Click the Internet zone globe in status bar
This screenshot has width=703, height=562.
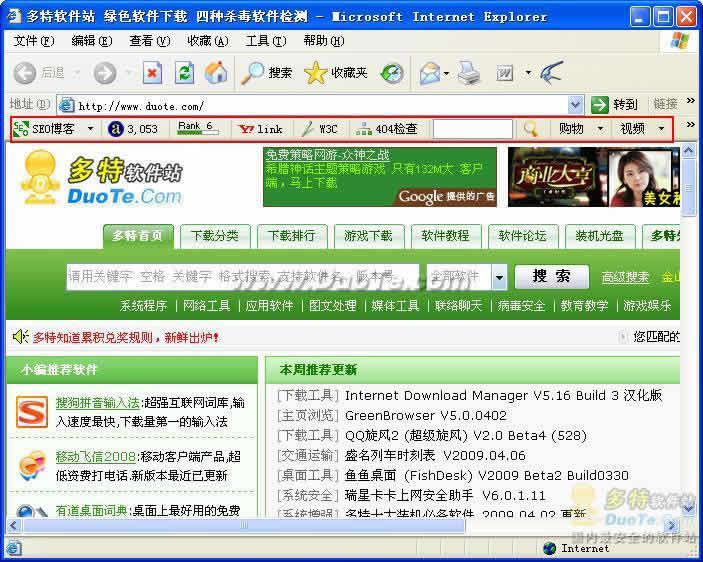(549, 548)
